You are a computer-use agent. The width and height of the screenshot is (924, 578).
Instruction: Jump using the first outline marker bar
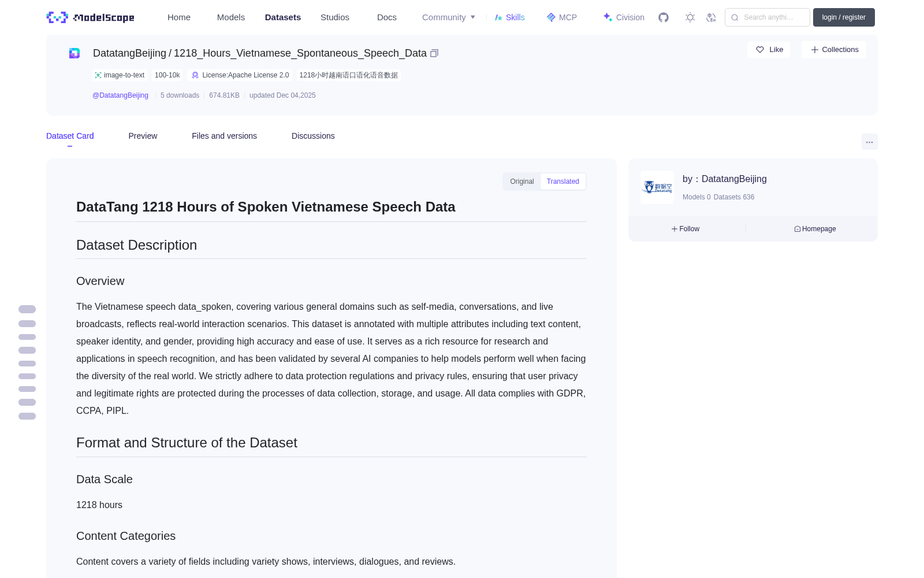point(27,309)
